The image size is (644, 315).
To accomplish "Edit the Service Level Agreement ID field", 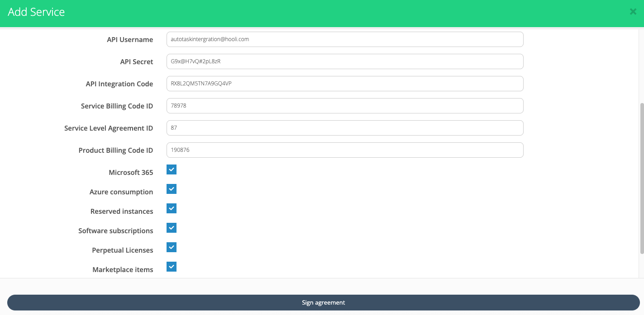I will coord(344,128).
